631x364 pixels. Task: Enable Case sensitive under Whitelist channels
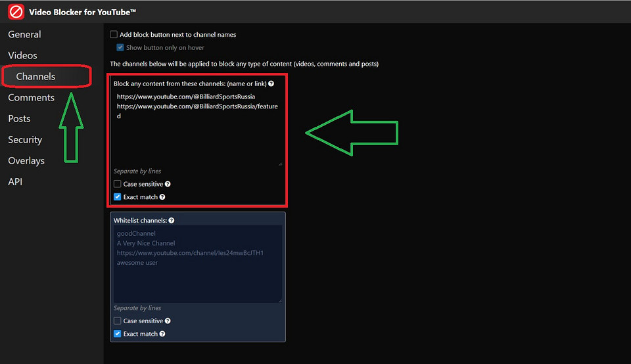click(x=118, y=321)
